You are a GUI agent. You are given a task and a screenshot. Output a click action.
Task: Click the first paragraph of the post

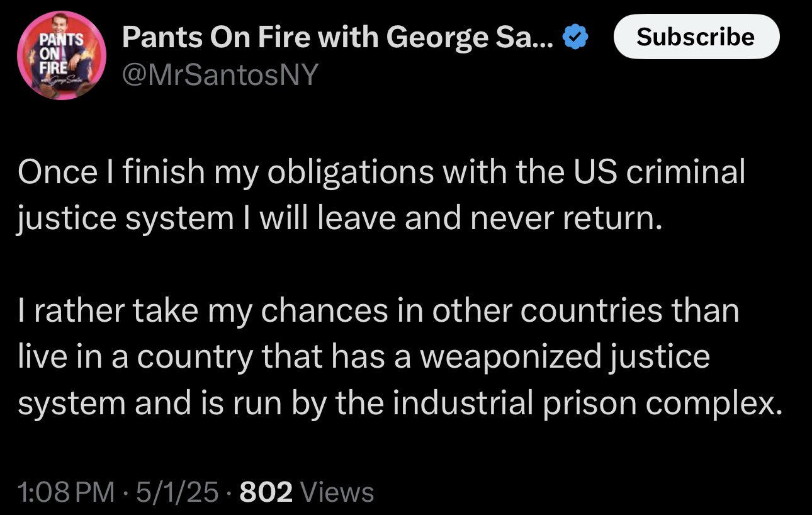tap(381, 195)
